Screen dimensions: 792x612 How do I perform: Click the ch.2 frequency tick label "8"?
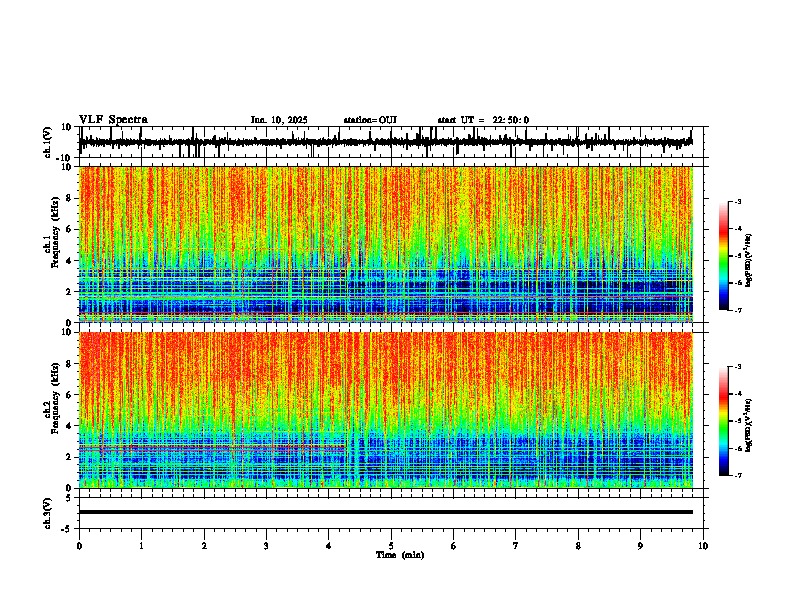[69, 364]
